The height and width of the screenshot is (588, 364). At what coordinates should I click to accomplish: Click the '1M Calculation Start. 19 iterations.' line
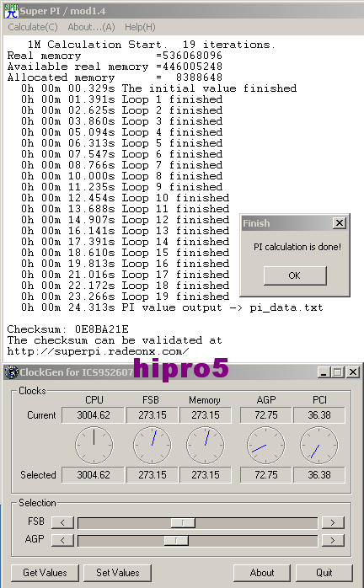coord(152,45)
